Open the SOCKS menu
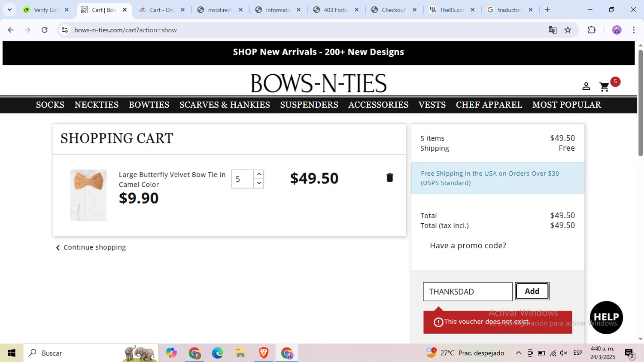644x362 pixels. pos(50,105)
